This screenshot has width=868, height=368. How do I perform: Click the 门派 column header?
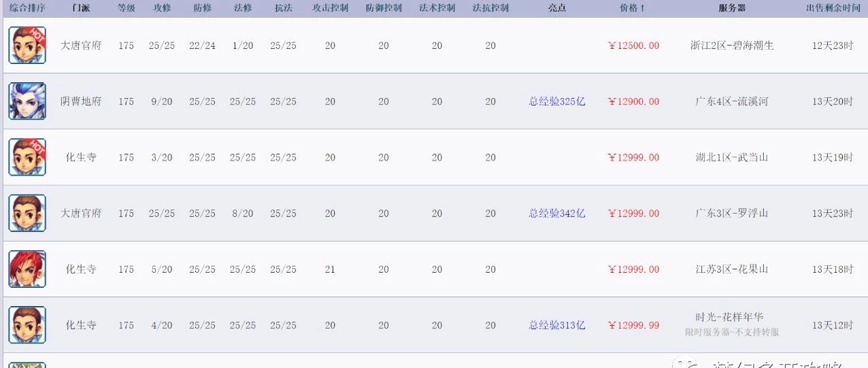coord(81,8)
